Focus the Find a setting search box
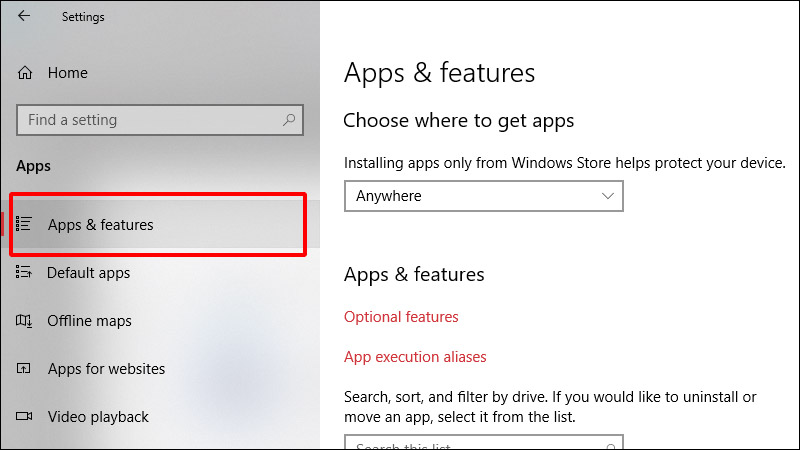The width and height of the screenshot is (800, 450). (160, 120)
